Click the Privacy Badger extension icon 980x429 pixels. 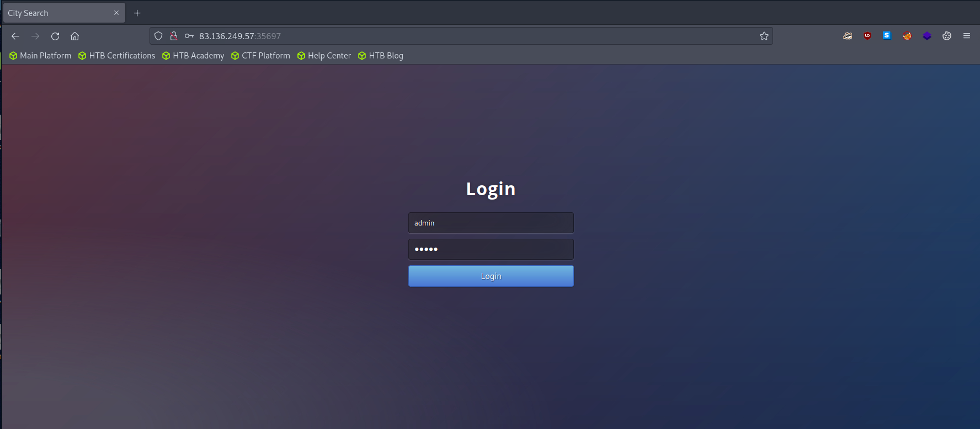pos(848,36)
